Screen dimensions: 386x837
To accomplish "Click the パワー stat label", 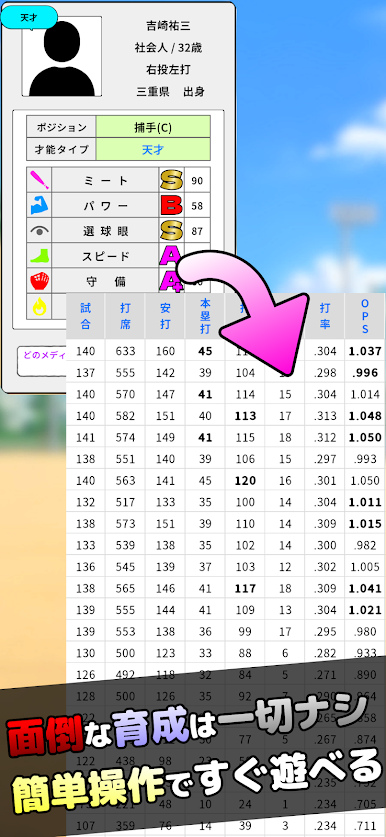I will pos(105,206).
